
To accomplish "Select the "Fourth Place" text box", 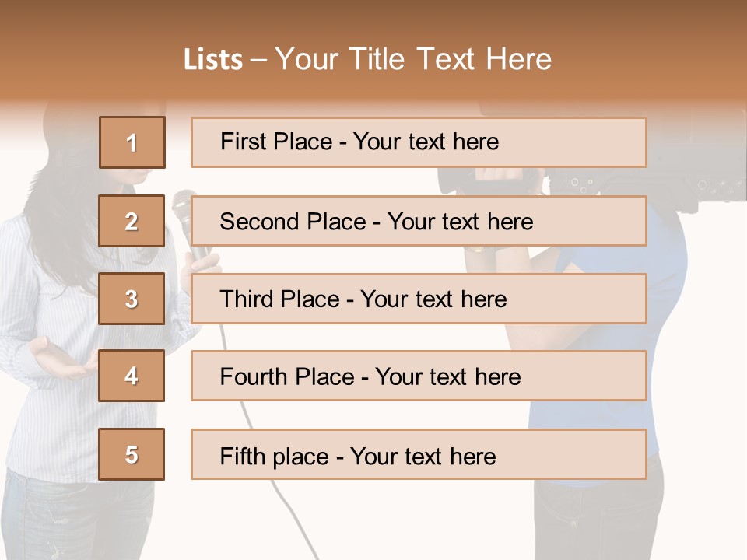I will [x=419, y=376].
